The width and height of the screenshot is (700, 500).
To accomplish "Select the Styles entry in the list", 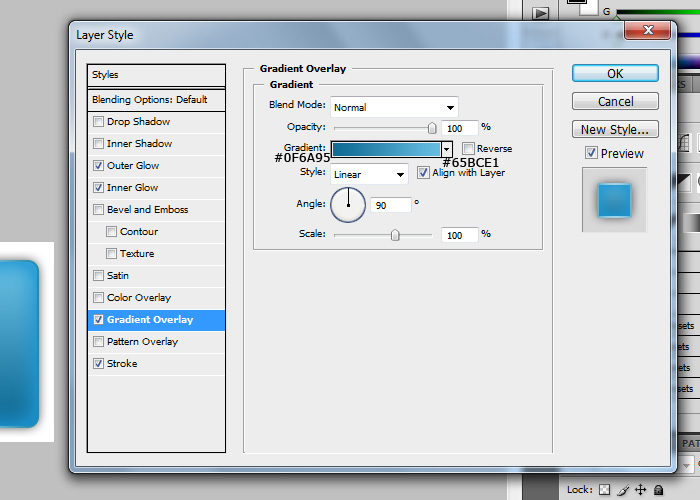I will coord(156,75).
